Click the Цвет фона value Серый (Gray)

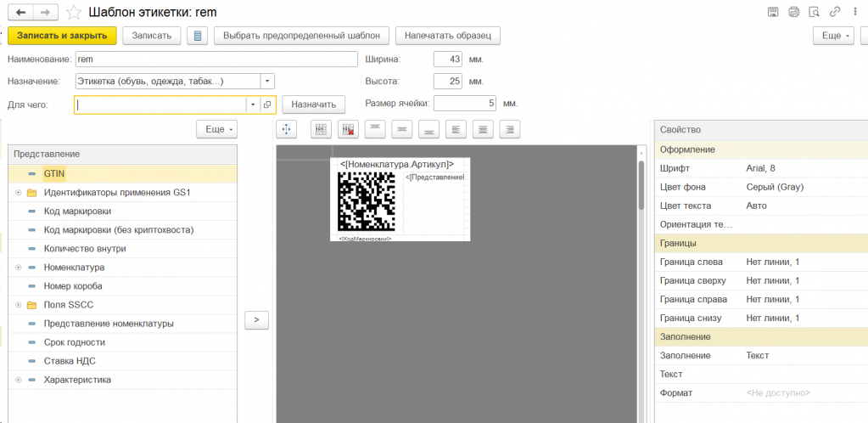click(775, 187)
